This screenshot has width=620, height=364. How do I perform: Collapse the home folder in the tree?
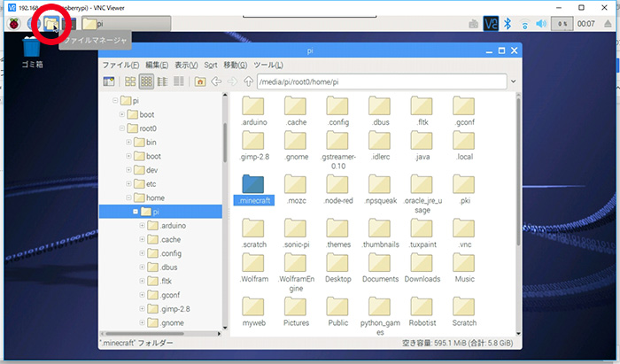pyautogui.click(x=129, y=197)
